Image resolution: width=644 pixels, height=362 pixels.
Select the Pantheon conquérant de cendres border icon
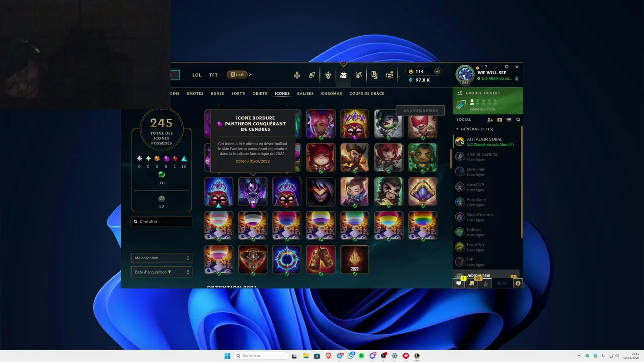(x=253, y=192)
